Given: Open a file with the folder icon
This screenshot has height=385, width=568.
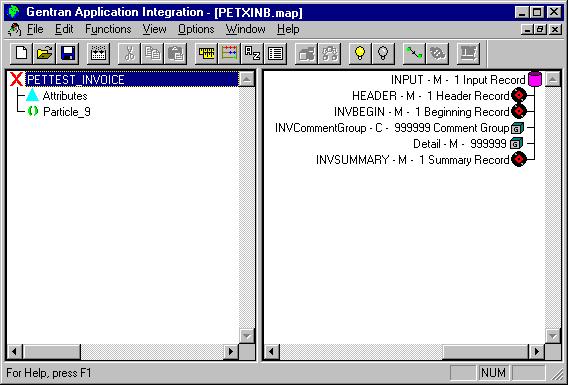Looking at the screenshot, I should 45,54.
